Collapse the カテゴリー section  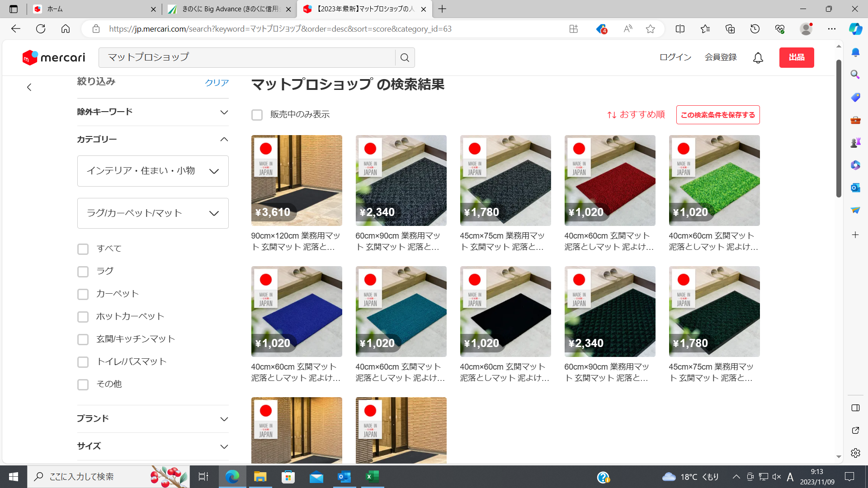(153, 139)
